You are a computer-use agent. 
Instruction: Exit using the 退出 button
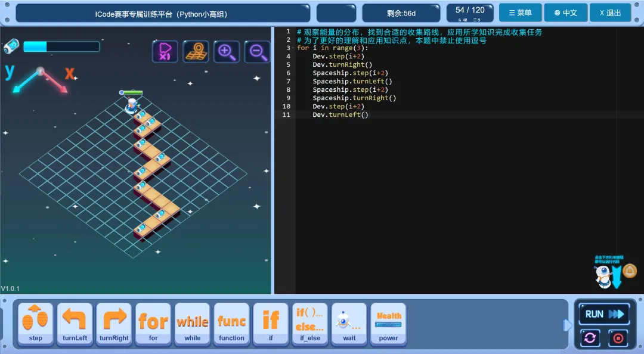pos(611,13)
